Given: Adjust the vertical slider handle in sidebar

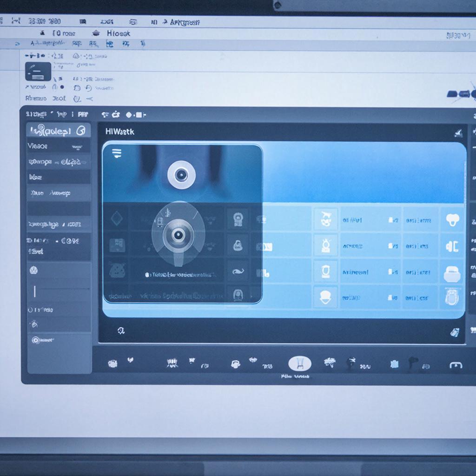Looking at the screenshot, I should (x=34, y=291).
